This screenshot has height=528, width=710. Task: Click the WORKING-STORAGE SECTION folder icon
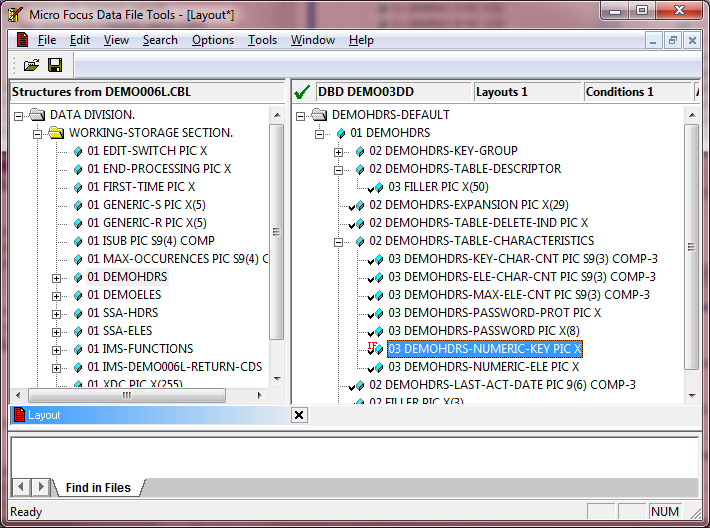[56, 133]
